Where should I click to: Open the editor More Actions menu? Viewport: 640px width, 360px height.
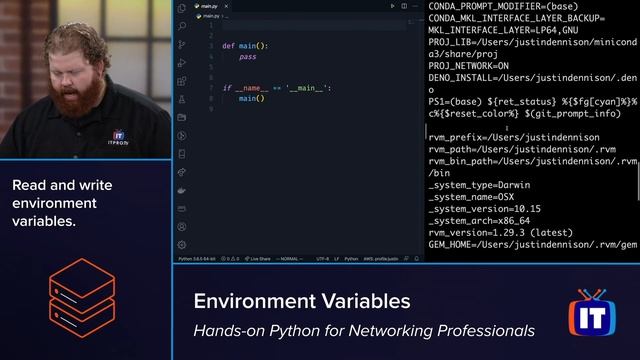416,6
